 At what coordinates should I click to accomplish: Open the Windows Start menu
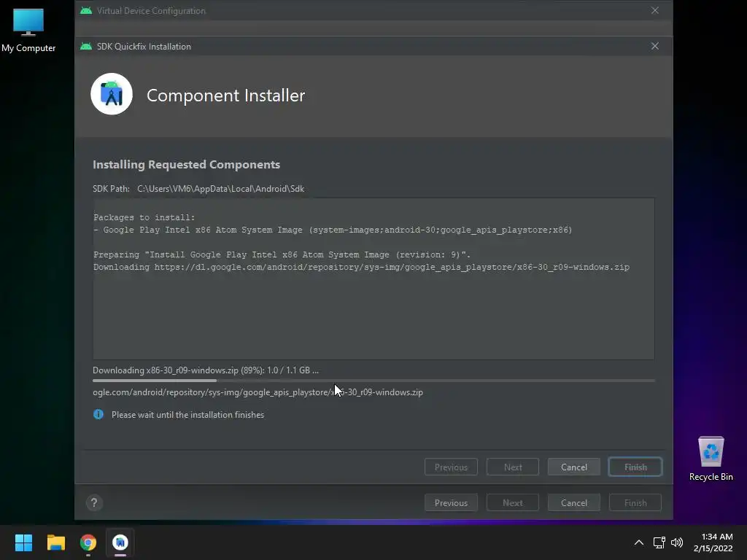[x=23, y=542]
